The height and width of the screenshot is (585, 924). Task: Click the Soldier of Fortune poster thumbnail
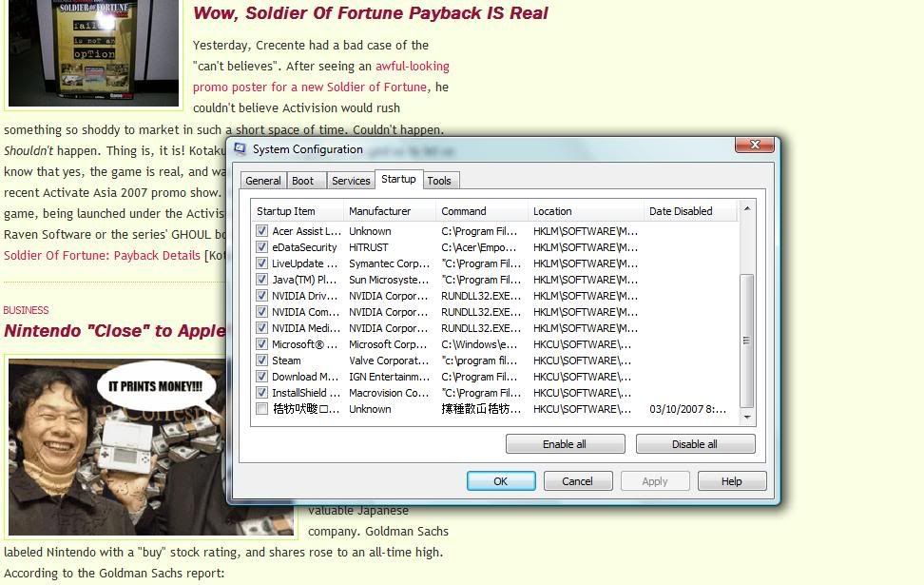pyautogui.click(x=93, y=53)
